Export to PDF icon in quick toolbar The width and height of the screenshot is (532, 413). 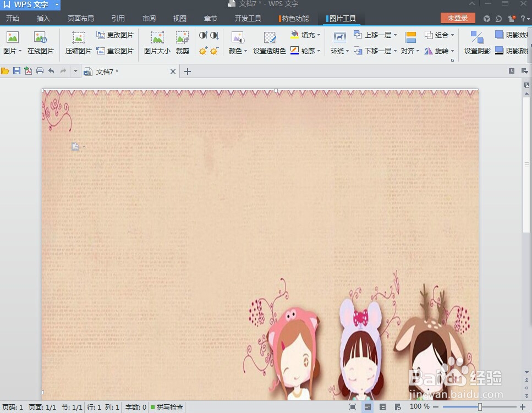tap(28, 71)
